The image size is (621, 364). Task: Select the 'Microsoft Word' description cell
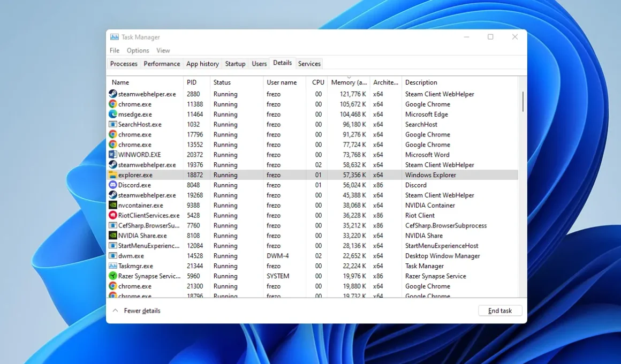coord(427,155)
